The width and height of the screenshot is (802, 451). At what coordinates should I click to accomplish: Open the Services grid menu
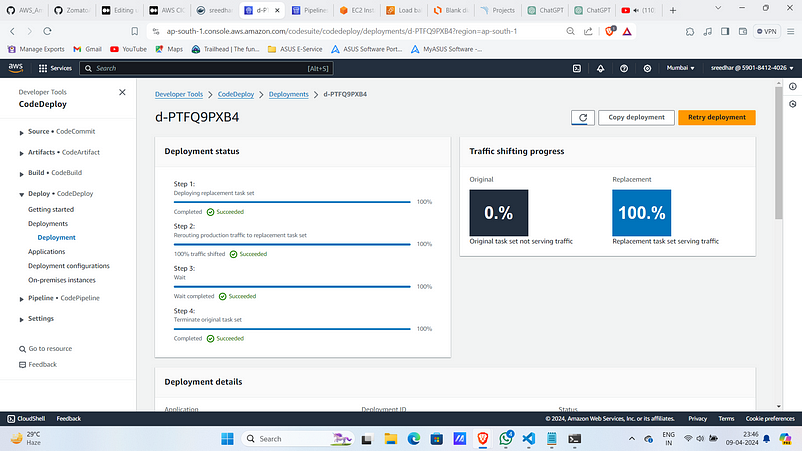point(55,68)
